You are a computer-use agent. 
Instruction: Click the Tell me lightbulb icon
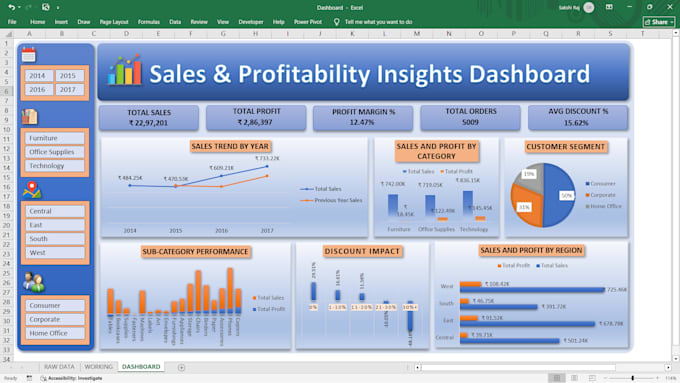pyautogui.click(x=337, y=22)
